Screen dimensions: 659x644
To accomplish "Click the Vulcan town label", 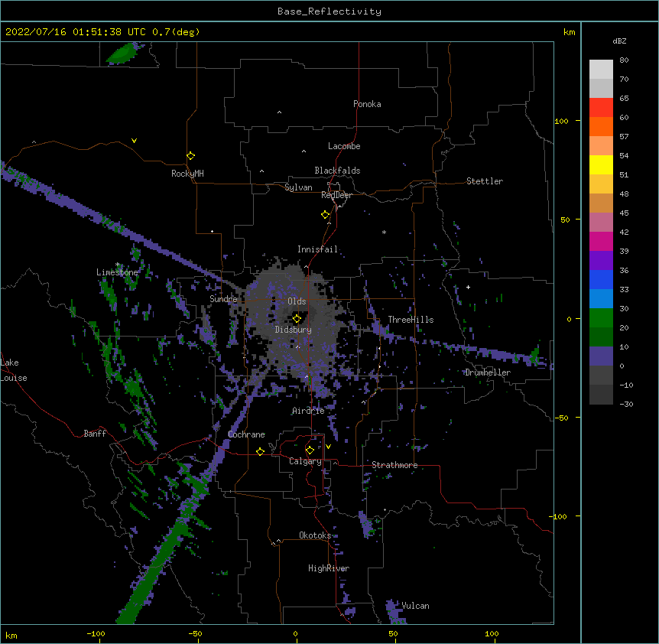I will click(x=415, y=606).
